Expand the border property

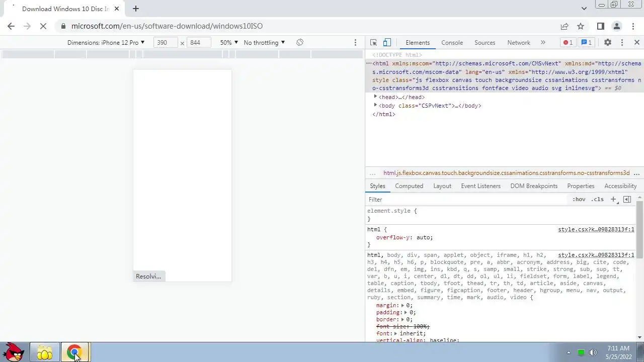[x=403, y=319]
